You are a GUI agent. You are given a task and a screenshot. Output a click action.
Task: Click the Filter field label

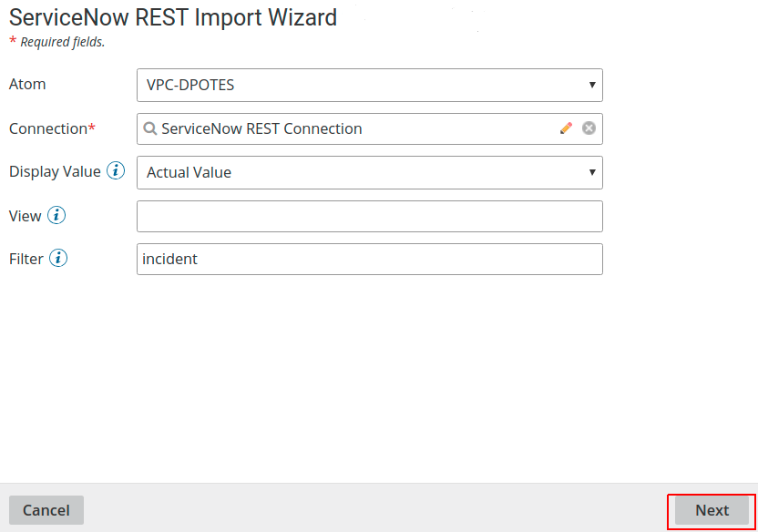pyautogui.click(x=26, y=259)
